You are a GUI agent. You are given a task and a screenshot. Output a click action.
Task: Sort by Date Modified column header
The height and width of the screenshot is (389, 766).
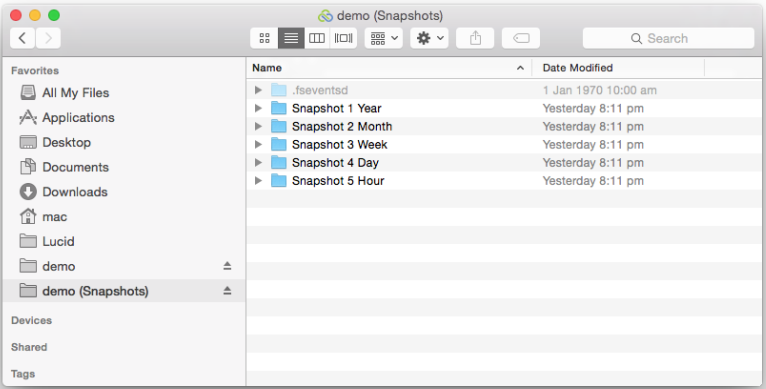tap(618, 68)
